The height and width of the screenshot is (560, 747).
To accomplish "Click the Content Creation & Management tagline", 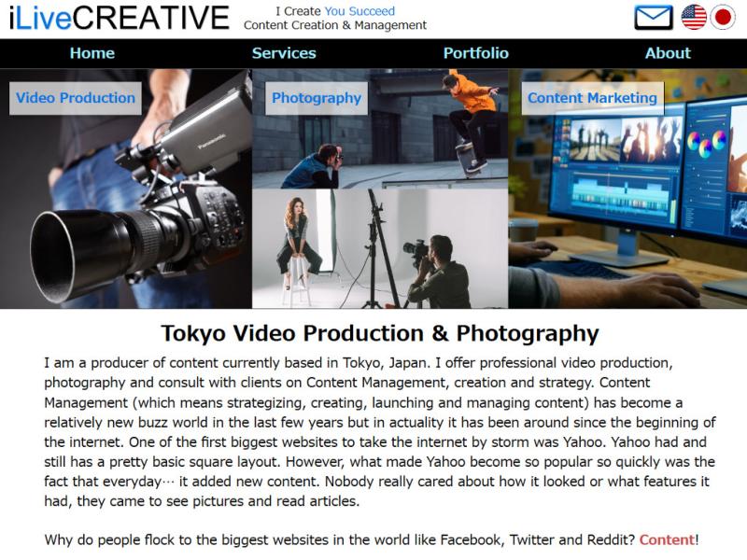I will [x=335, y=25].
